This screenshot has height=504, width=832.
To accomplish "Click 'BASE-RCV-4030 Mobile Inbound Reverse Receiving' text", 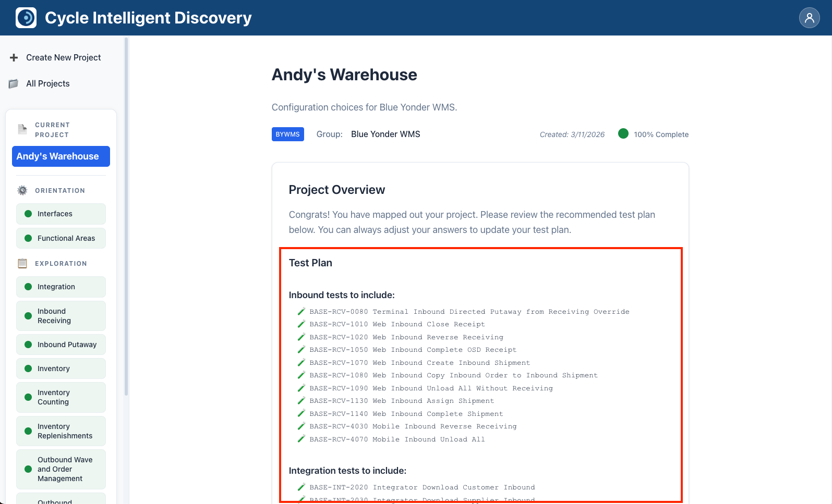I will [x=413, y=426].
